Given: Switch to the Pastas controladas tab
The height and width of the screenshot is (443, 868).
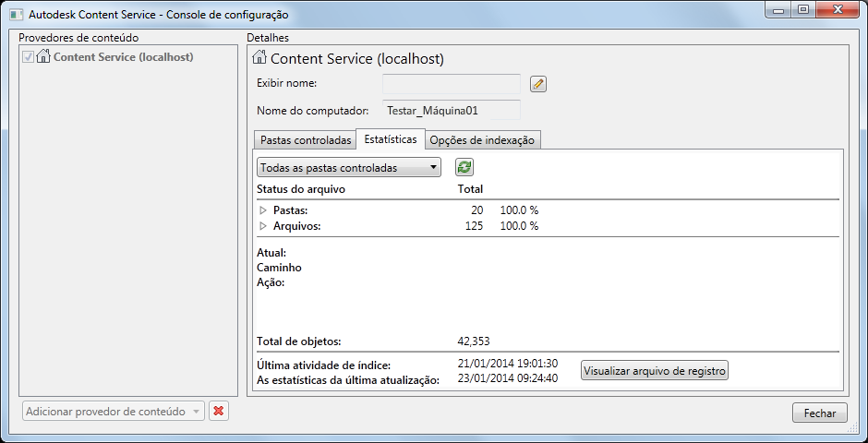Looking at the screenshot, I should 306,140.
